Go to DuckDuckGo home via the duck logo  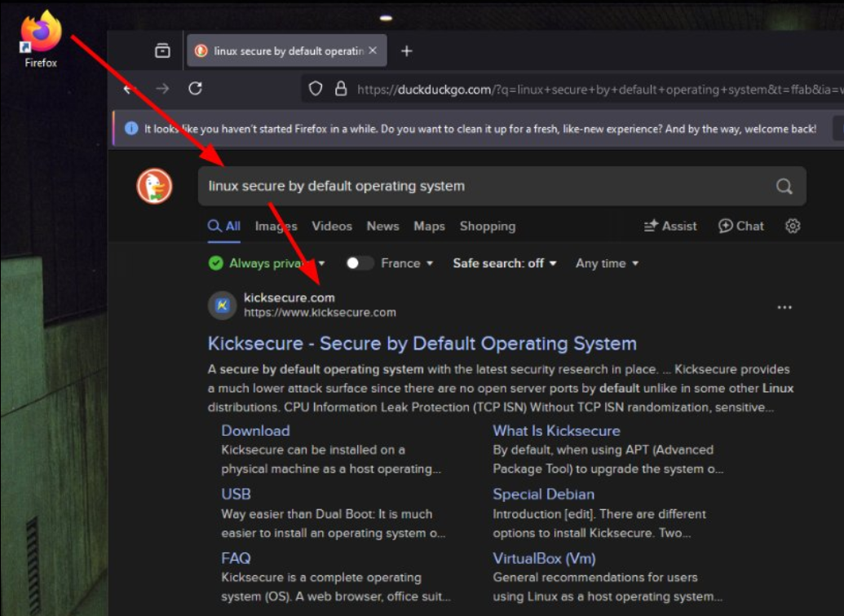154,186
